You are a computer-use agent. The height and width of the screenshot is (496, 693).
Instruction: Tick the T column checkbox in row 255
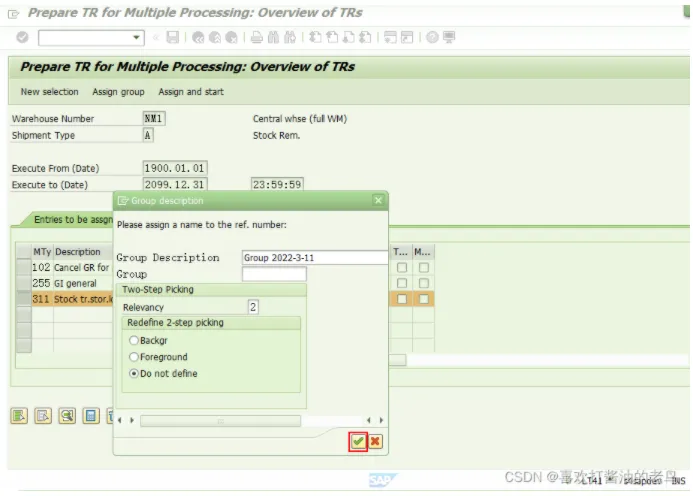(402, 283)
